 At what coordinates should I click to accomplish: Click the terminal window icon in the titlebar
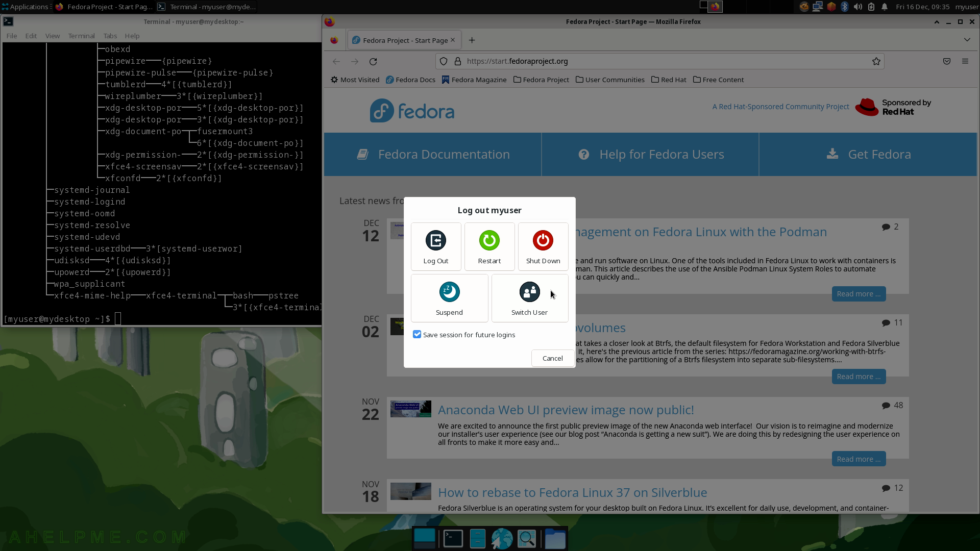coord(8,21)
